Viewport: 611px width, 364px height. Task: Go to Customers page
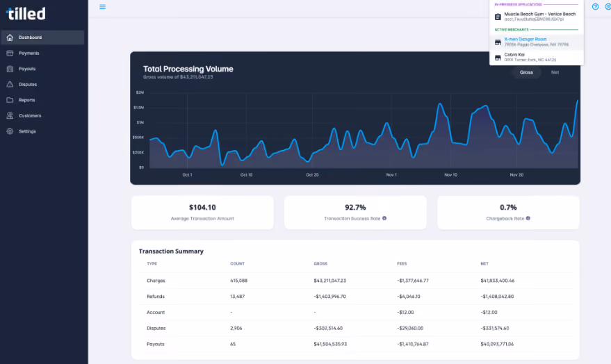tap(42, 115)
